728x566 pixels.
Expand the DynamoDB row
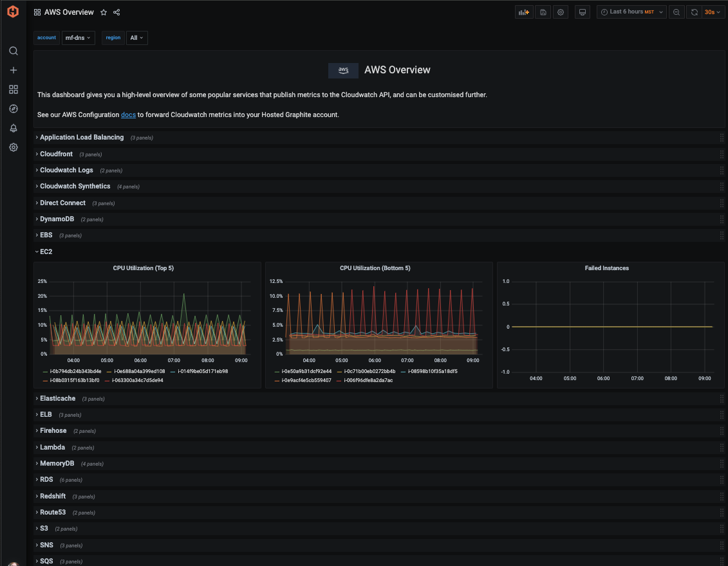[57, 219]
